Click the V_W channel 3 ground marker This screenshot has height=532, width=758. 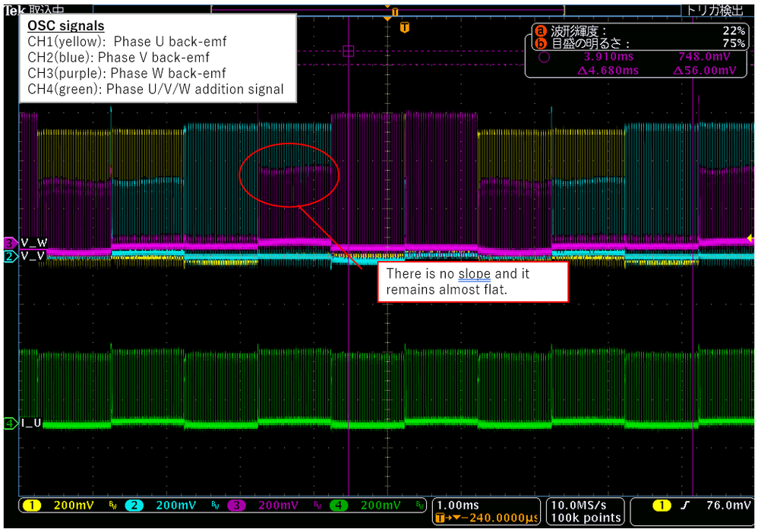[10, 243]
